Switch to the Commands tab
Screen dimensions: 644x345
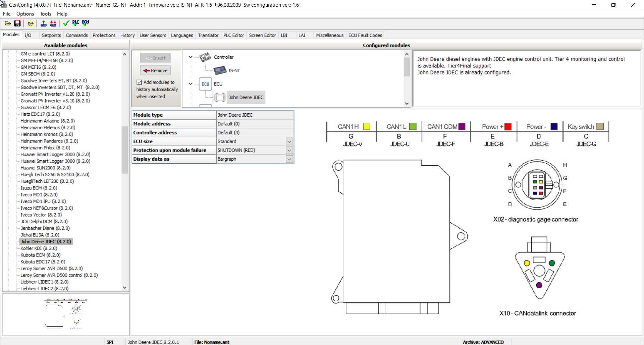point(77,35)
